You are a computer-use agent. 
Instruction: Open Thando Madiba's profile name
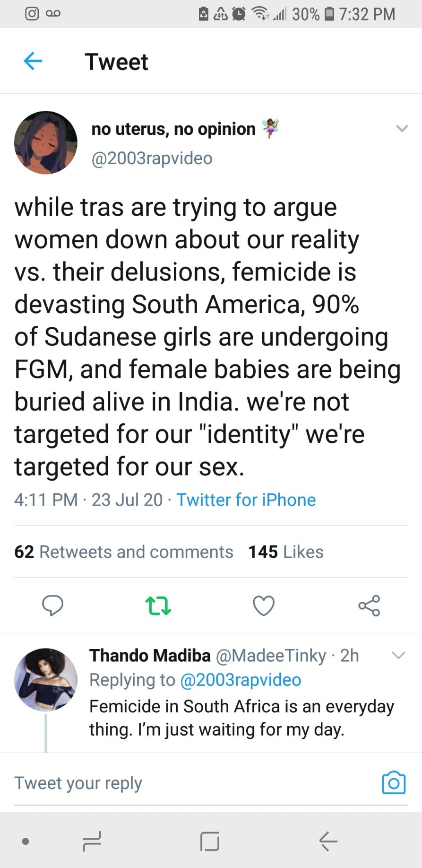150,656
